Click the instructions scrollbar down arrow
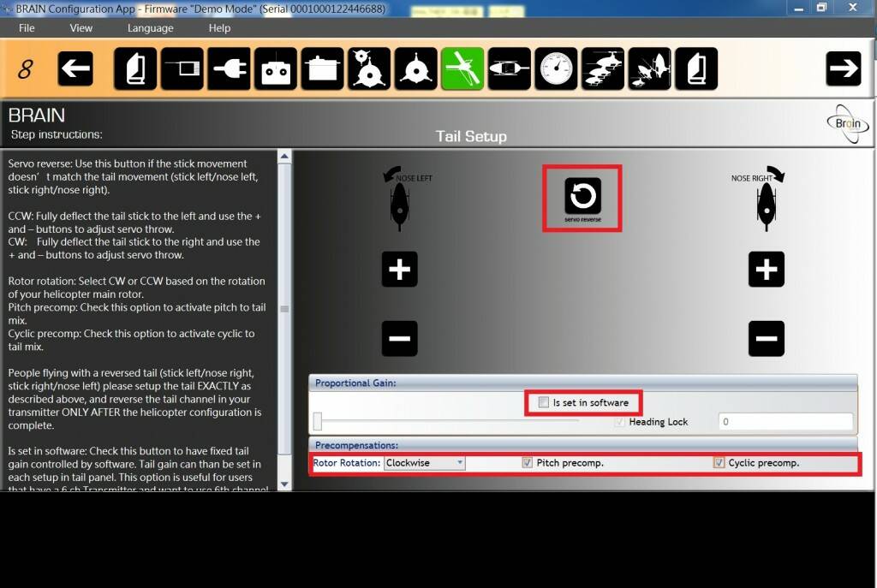This screenshot has width=877, height=588. point(284,484)
